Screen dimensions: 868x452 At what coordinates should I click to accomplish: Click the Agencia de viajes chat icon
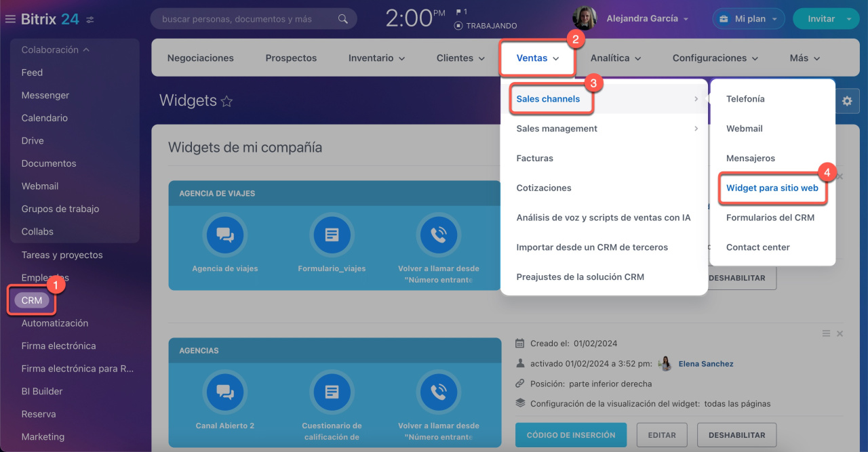point(225,235)
